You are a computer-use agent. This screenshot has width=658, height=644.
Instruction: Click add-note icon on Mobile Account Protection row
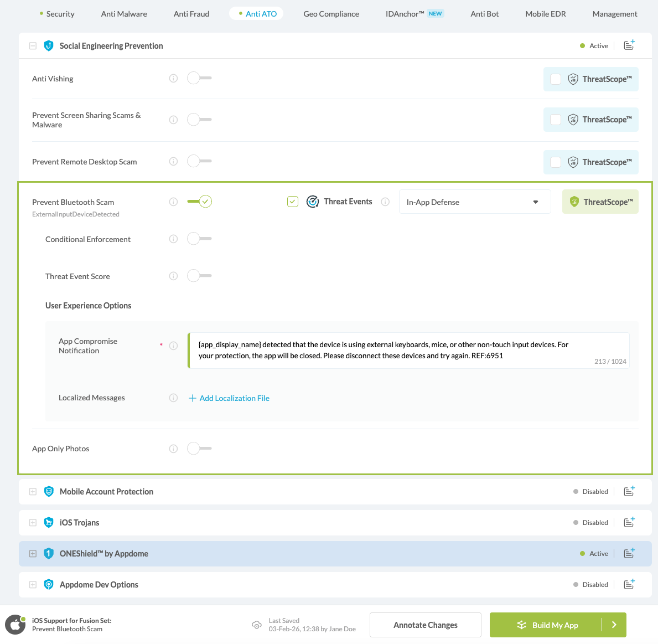pyautogui.click(x=629, y=491)
